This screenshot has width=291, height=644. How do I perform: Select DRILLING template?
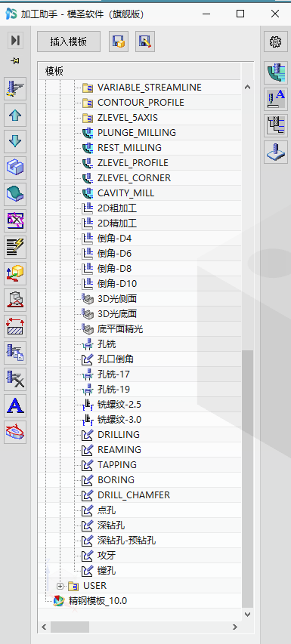(x=119, y=435)
